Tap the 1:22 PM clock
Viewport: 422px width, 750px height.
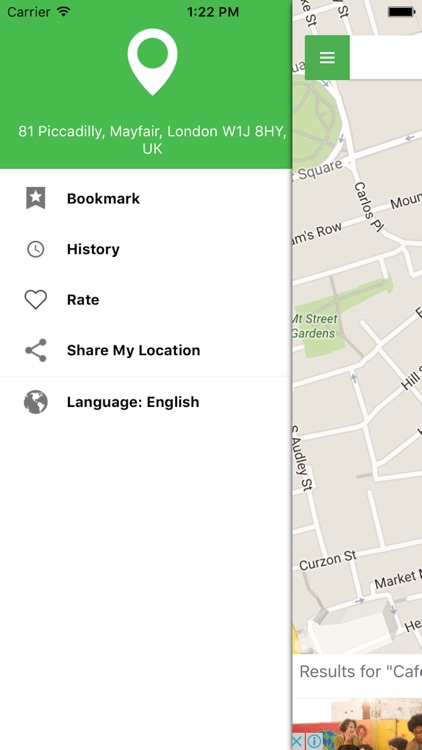213,12
